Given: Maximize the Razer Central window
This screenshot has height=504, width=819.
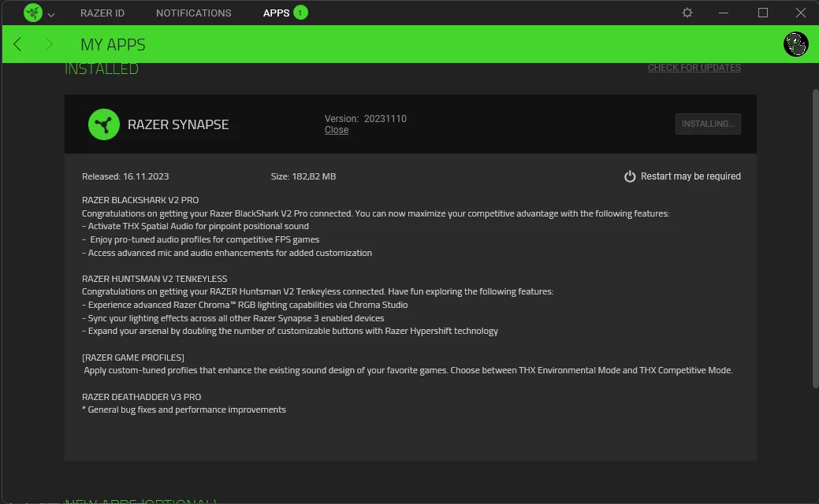Looking at the screenshot, I should tap(762, 13).
